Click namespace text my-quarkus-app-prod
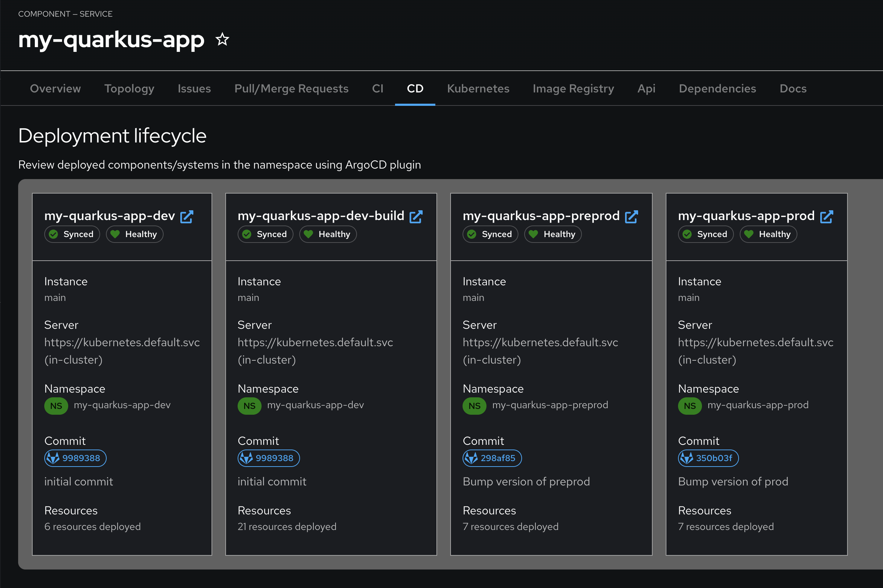The width and height of the screenshot is (883, 588). click(x=758, y=405)
